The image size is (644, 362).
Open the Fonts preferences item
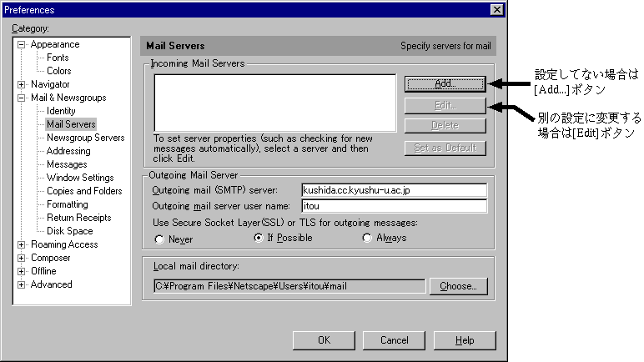[58, 58]
